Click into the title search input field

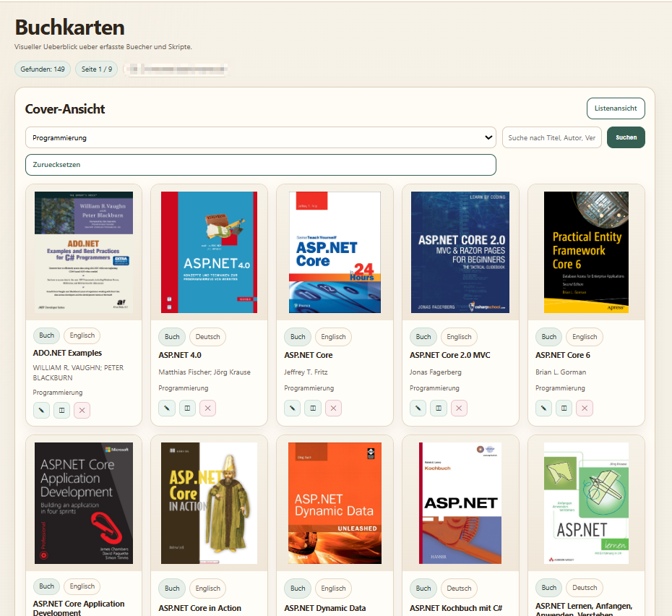pyautogui.click(x=551, y=137)
